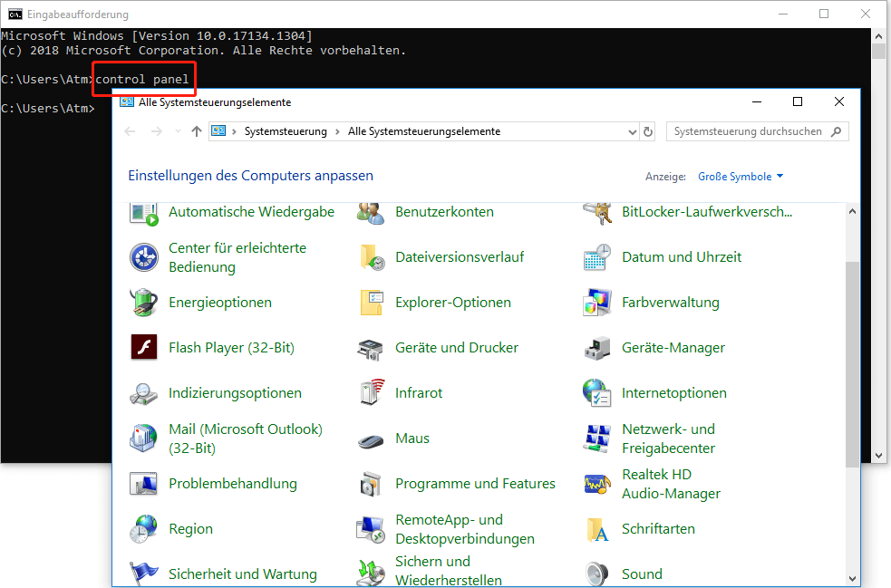Minimize the Eingabeaufforderung window
The image size is (891, 588).
(x=783, y=14)
